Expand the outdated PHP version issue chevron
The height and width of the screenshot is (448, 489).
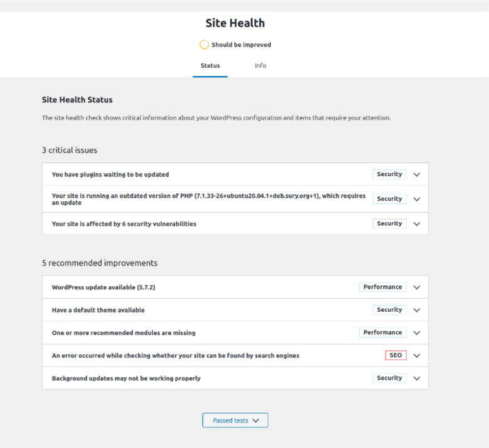(x=417, y=199)
